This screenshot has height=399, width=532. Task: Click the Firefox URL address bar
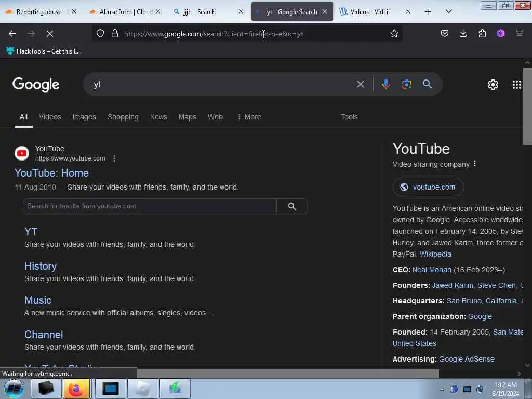(248, 34)
